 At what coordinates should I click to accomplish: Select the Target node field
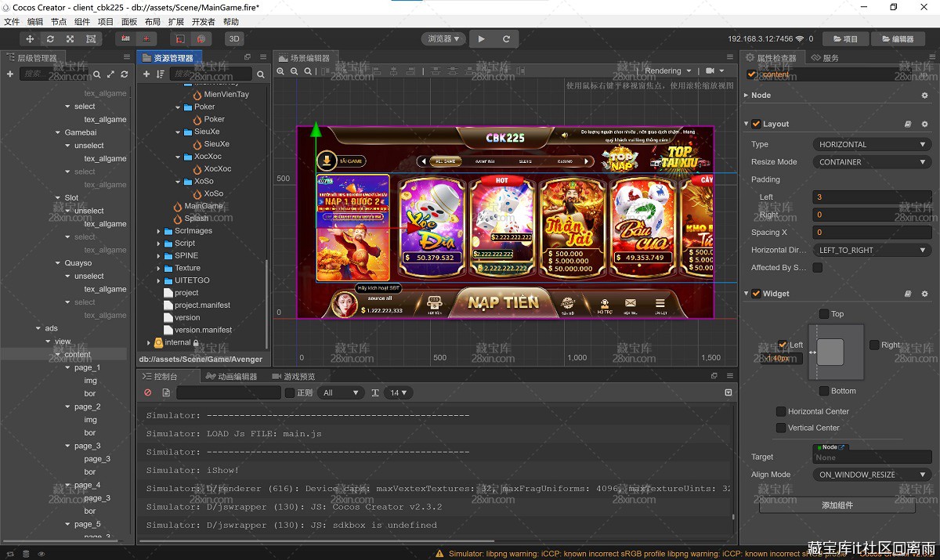(872, 457)
